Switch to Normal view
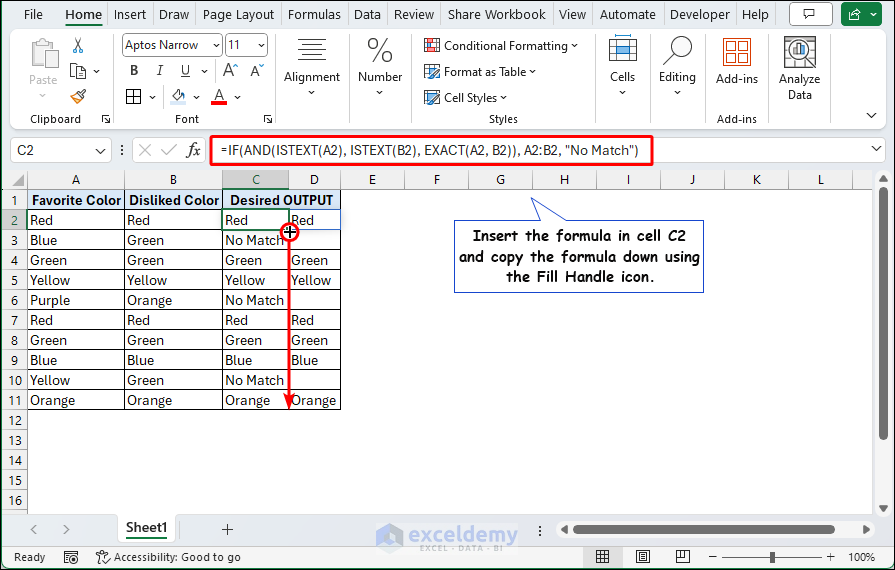895x570 pixels. [x=602, y=557]
